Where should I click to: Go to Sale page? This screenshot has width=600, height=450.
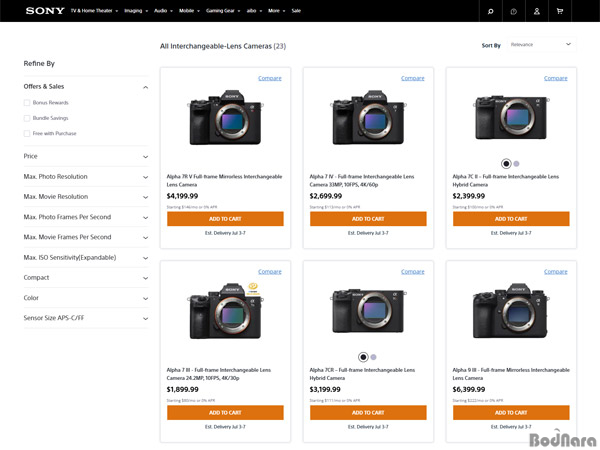tap(296, 11)
